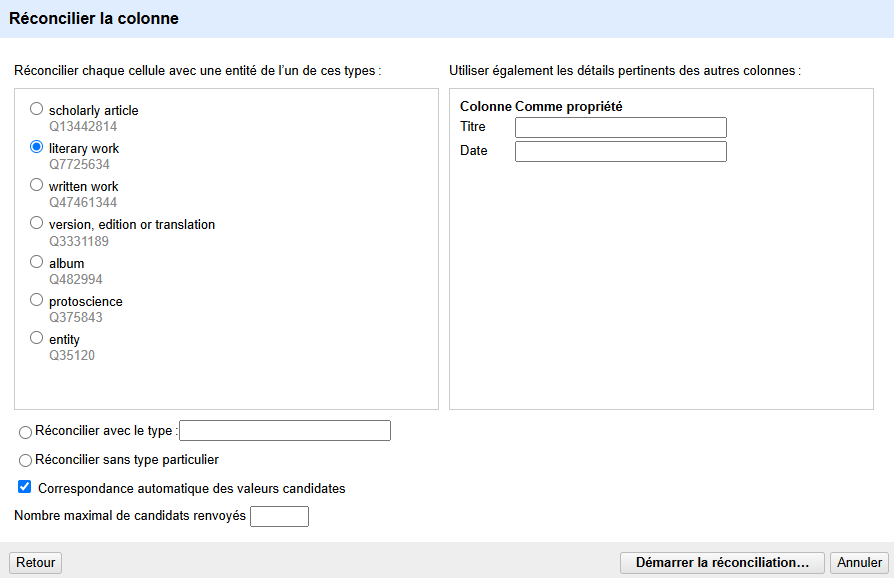Select "Réconcilier sans type particulier" option

point(24,460)
